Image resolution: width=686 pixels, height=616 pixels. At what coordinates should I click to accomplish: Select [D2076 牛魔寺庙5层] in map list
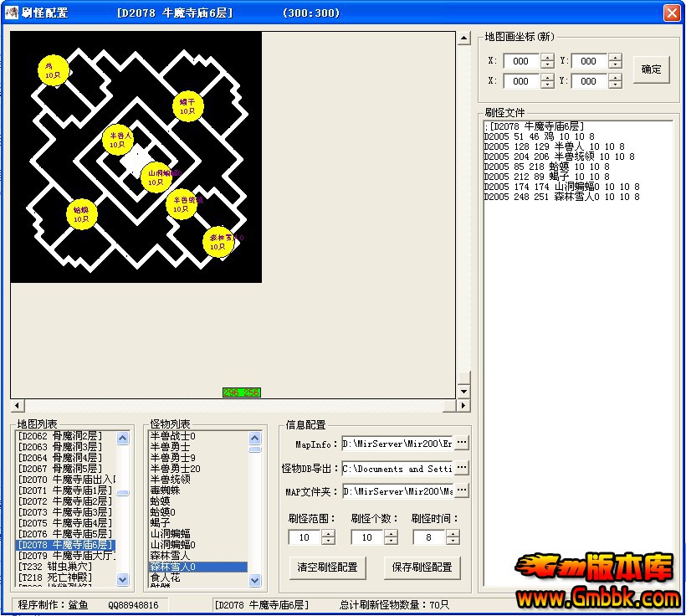pos(66,534)
